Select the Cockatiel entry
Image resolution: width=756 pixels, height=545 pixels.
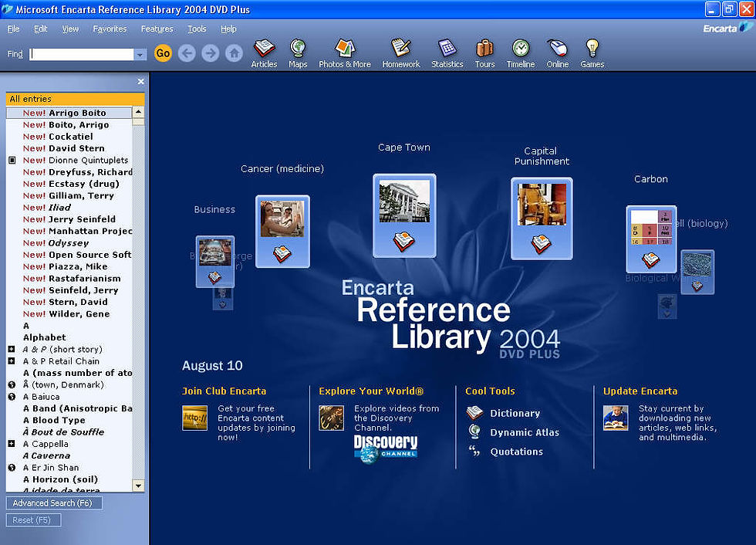point(69,137)
